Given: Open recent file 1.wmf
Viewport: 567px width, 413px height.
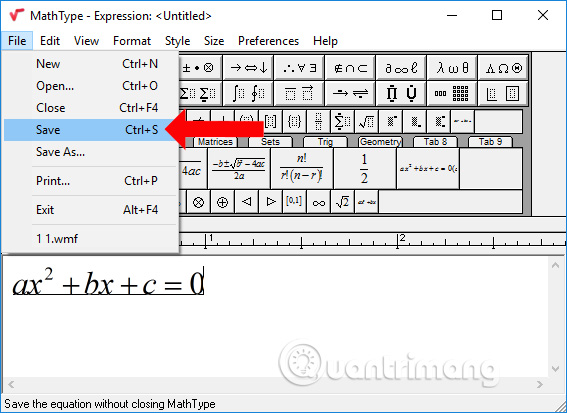Looking at the screenshot, I should point(90,239).
